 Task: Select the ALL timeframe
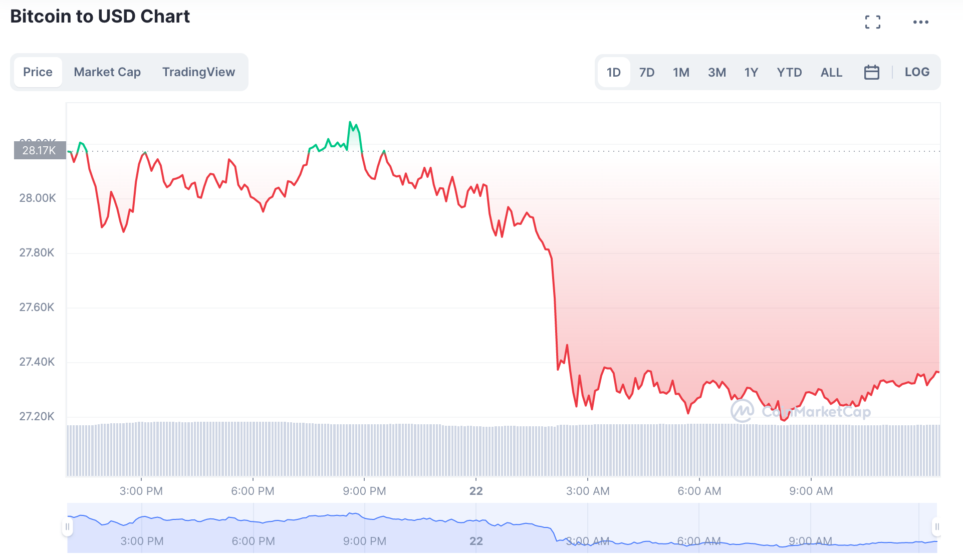click(831, 72)
